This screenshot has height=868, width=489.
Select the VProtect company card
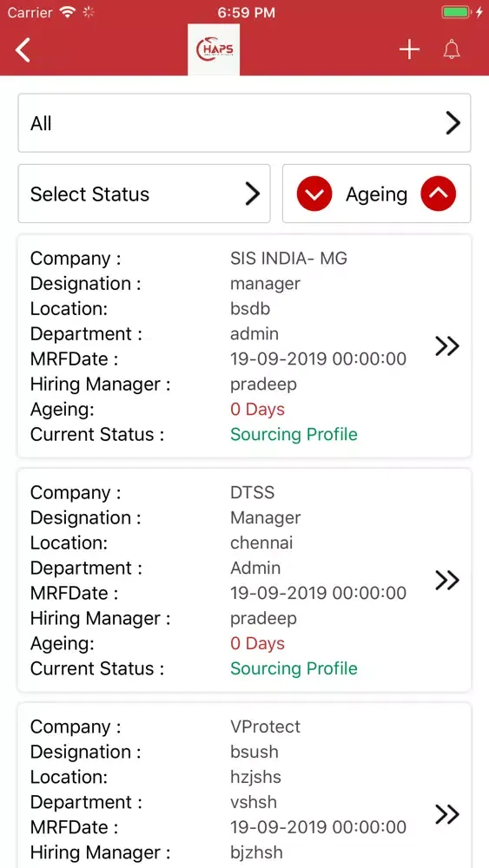[244, 786]
